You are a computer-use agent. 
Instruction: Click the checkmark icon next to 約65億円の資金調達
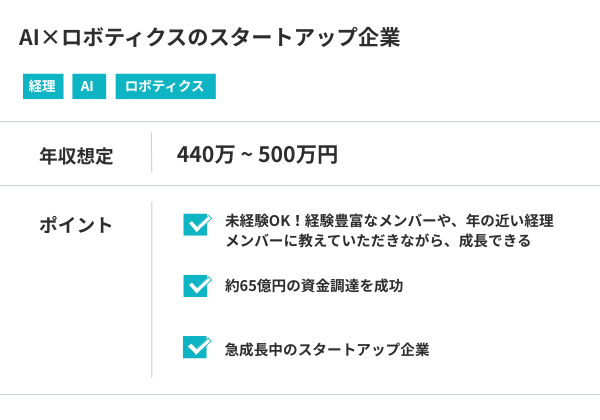[x=197, y=286]
